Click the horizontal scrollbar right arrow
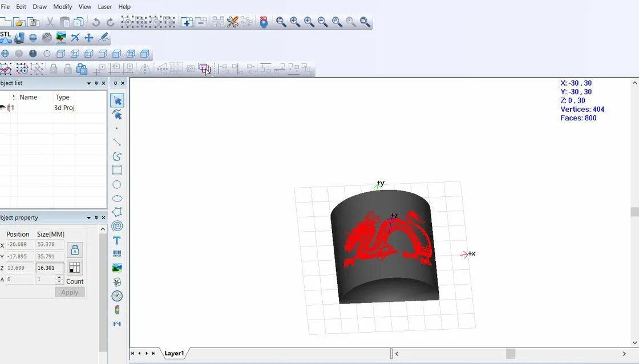Screen dimensions: 639x364 click(624, 354)
